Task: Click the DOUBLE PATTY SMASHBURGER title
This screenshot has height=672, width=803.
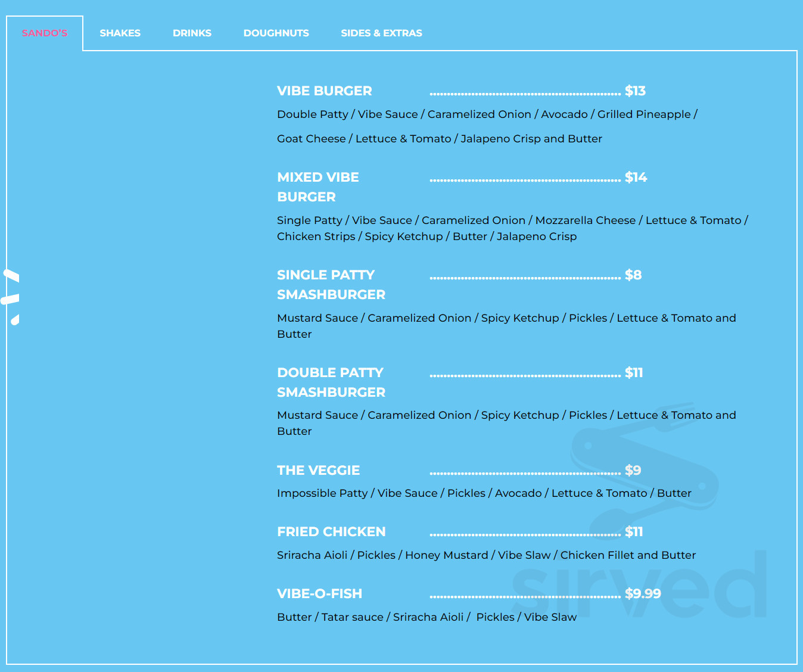Action: [x=331, y=382]
